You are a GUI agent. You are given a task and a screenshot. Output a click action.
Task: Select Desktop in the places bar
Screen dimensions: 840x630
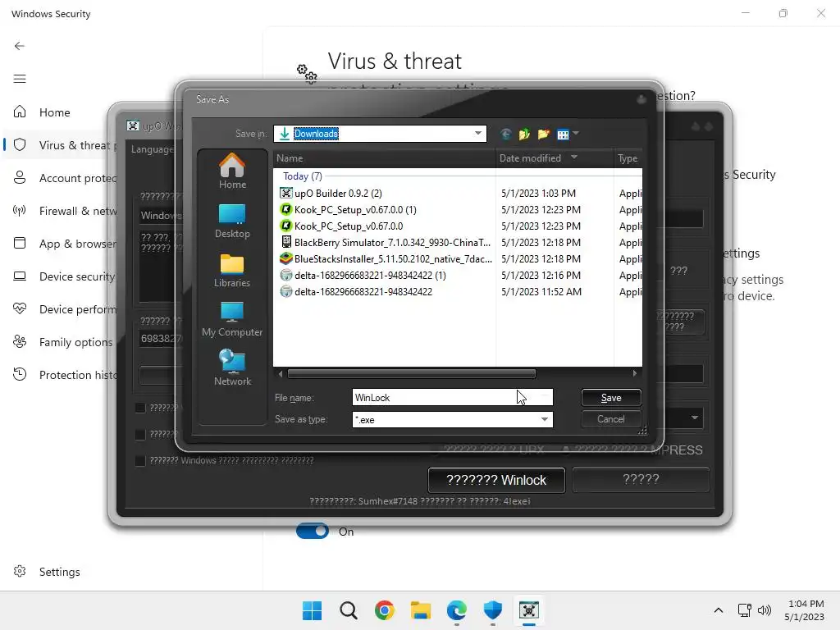232,221
